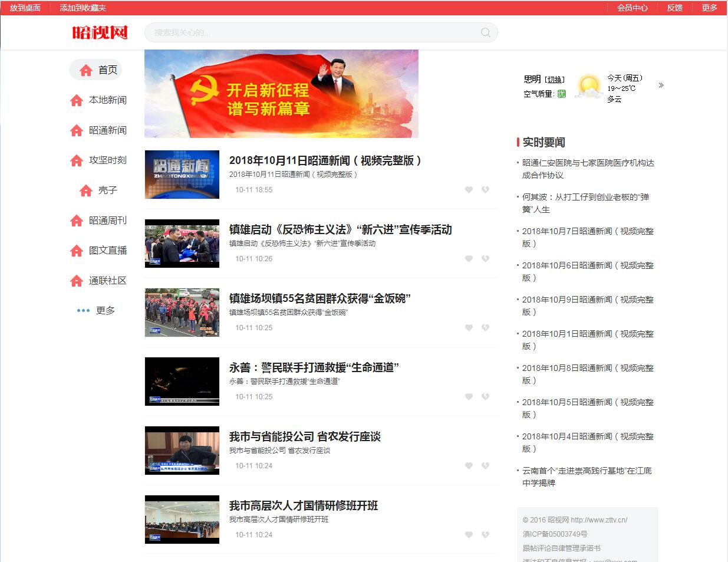Screen dimensions: 728x562
Task: Open sidebar news 2018年10月7日昭通新闻
Action: pyautogui.click(x=588, y=237)
